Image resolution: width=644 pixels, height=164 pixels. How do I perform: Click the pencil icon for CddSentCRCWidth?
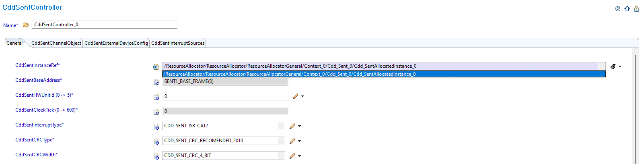pos(292,156)
